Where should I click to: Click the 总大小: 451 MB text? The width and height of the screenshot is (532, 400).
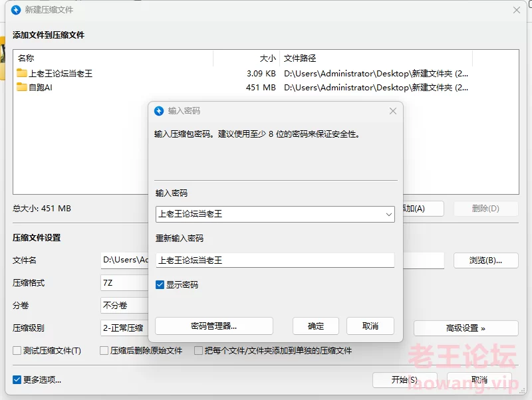click(x=42, y=208)
